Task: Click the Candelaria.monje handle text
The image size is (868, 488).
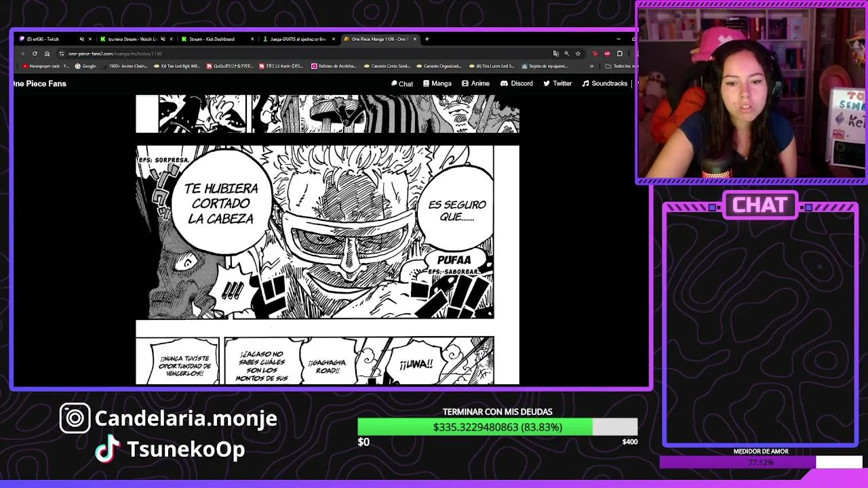Action: [x=186, y=418]
